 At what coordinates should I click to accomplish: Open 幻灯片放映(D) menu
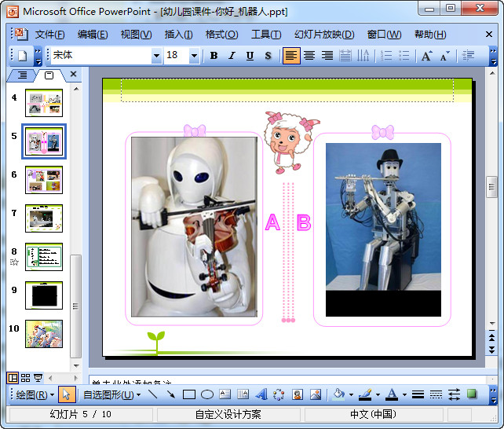point(324,35)
